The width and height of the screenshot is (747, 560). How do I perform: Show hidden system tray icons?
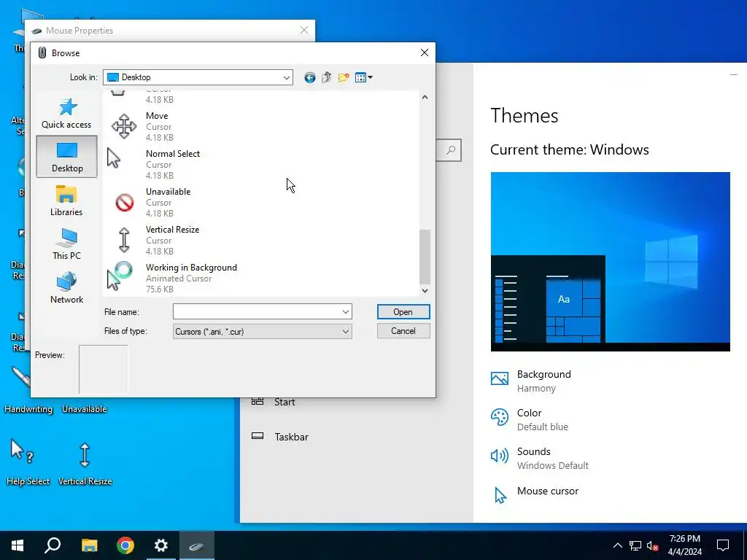[x=617, y=545]
